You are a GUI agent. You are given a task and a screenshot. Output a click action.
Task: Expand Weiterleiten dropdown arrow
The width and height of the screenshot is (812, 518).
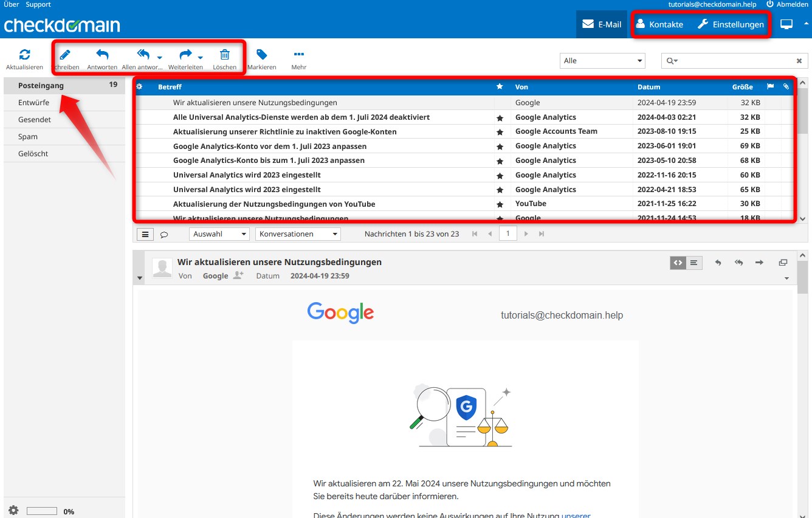[x=201, y=58]
